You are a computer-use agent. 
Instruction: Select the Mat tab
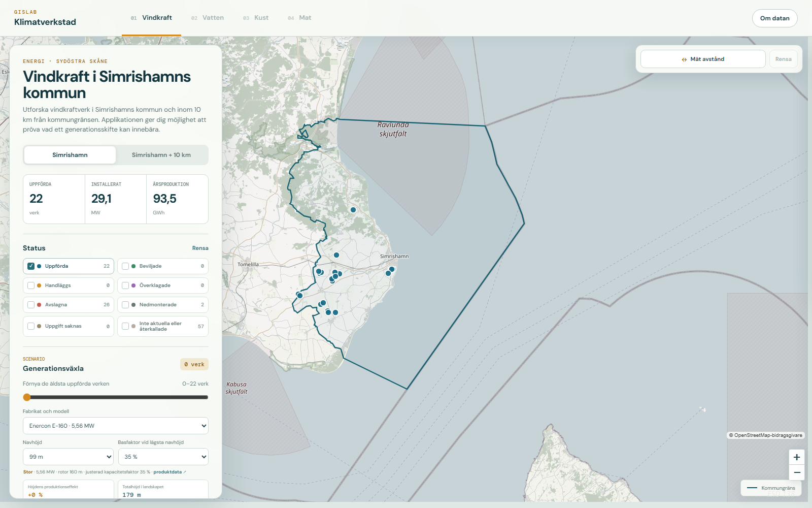pyautogui.click(x=299, y=18)
